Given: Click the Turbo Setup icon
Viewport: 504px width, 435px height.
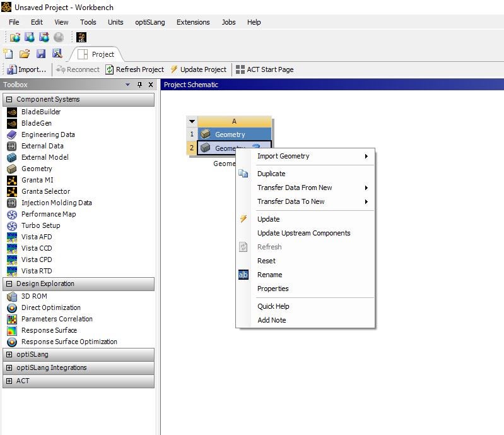Looking at the screenshot, I should tap(12, 225).
